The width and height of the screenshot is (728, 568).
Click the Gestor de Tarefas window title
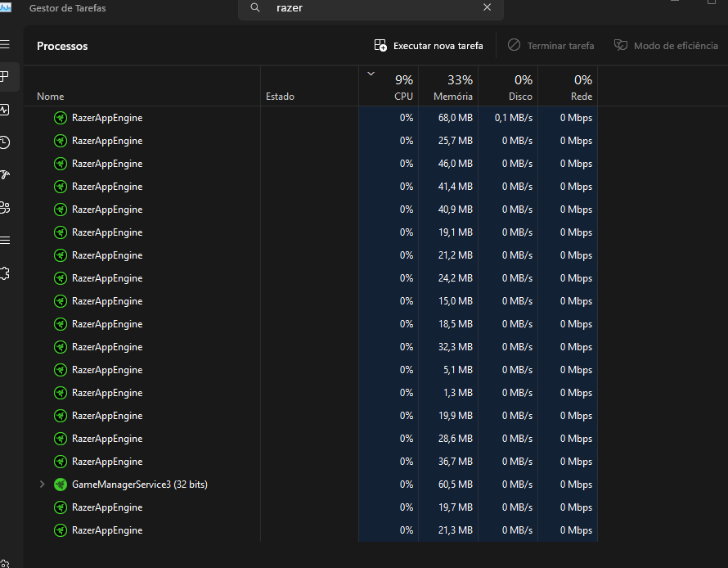point(67,8)
